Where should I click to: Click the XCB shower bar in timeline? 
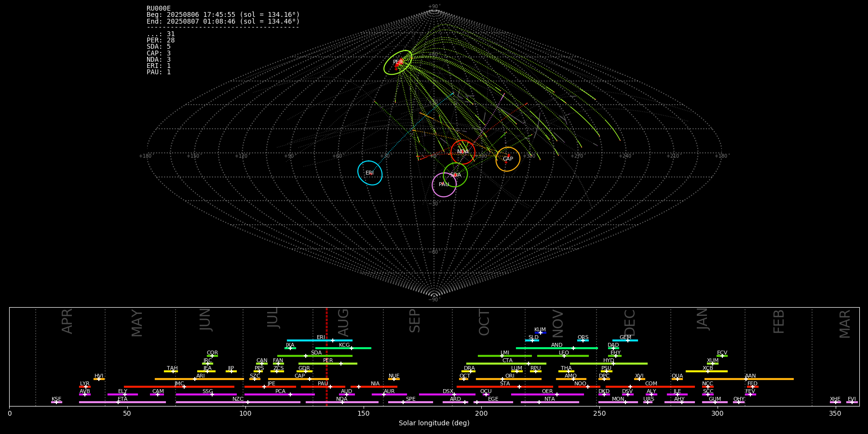pyautogui.click(x=706, y=371)
